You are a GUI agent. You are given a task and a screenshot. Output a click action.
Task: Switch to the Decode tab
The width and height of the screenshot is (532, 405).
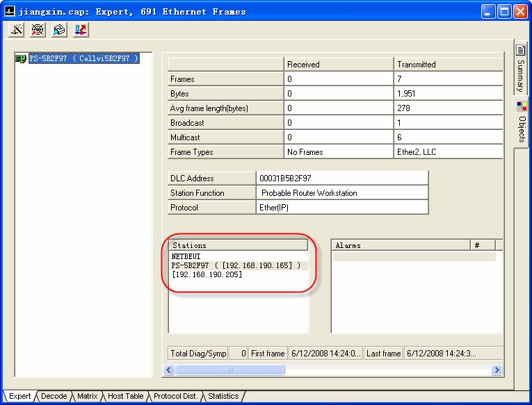pos(54,396)
